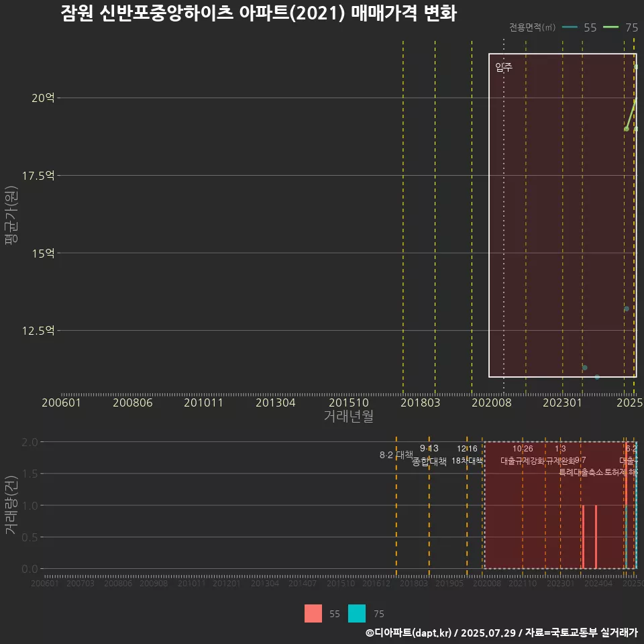The image size is (644, 644).
Task: Click the 9·13 종합대책 policy annotation
Action: [429, 455]
